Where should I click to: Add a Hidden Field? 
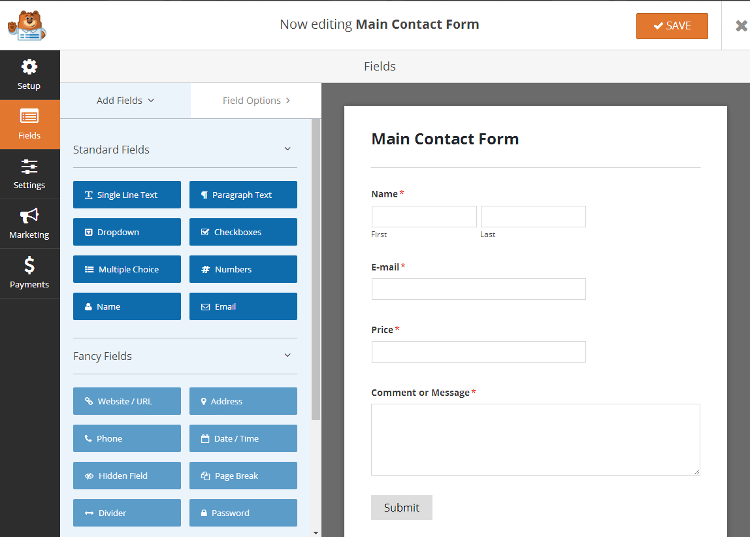coord(127,476)
